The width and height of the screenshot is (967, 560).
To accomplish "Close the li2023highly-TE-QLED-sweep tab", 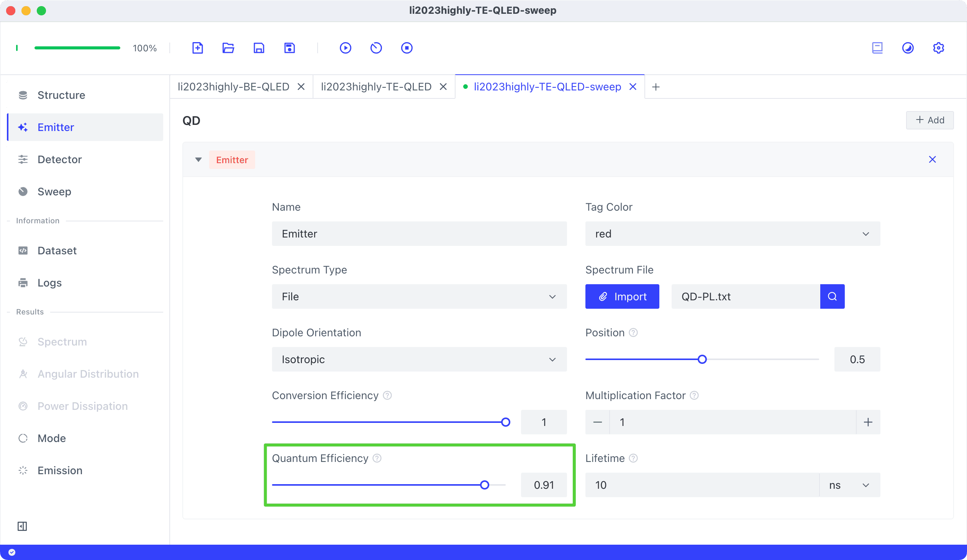I will [x=633, y=87].
